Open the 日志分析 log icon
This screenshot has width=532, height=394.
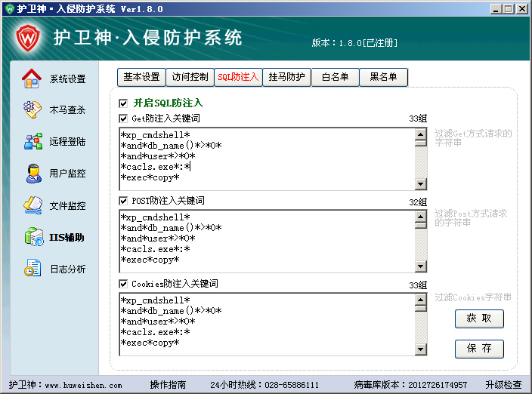[x=33, y=268]
